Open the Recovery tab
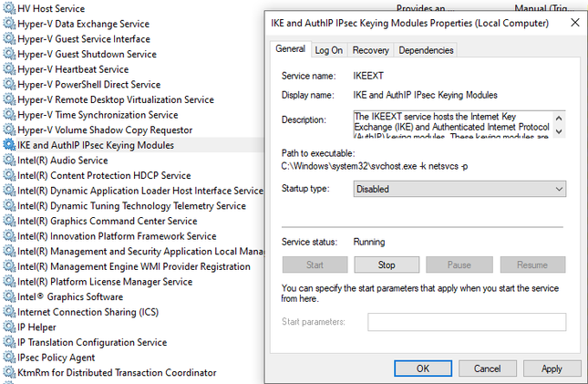The height and width of the screenshot is (384, 588). click(370, 50)
